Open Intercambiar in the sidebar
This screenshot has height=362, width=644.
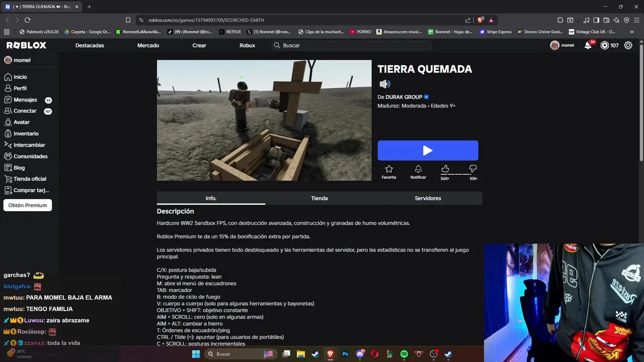point(29,145)
